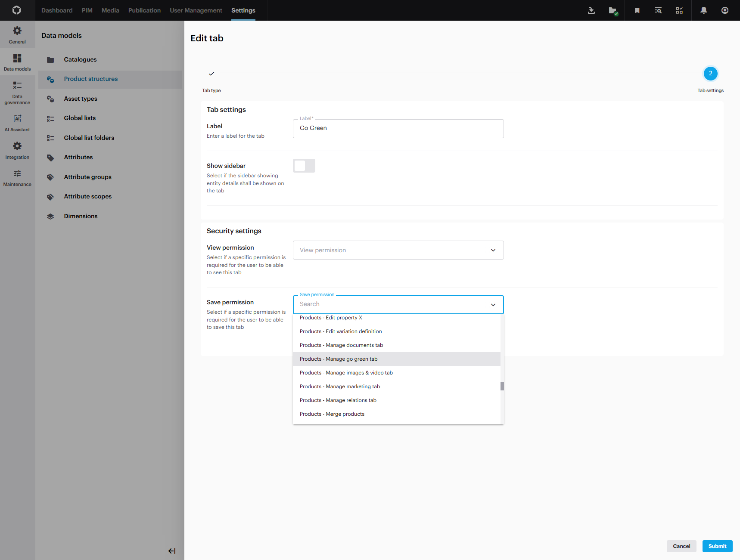Click the Label text field
Viewport: 740px width, 560px height.
point(398,128)
